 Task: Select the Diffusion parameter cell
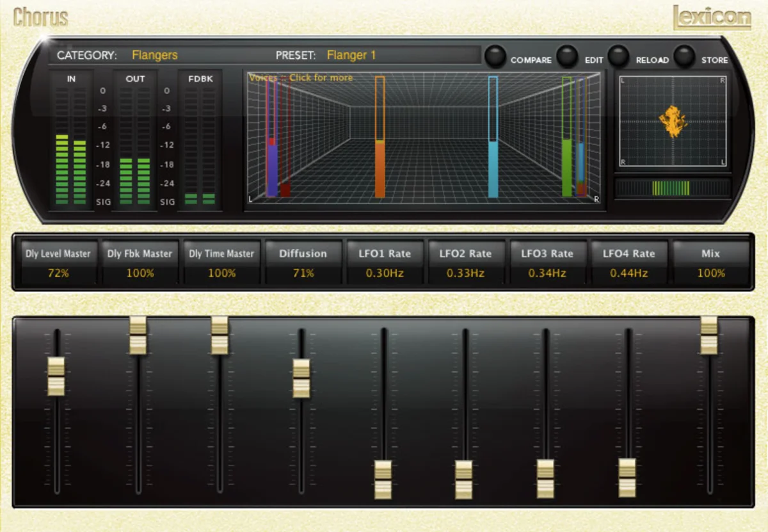[303, 262]
